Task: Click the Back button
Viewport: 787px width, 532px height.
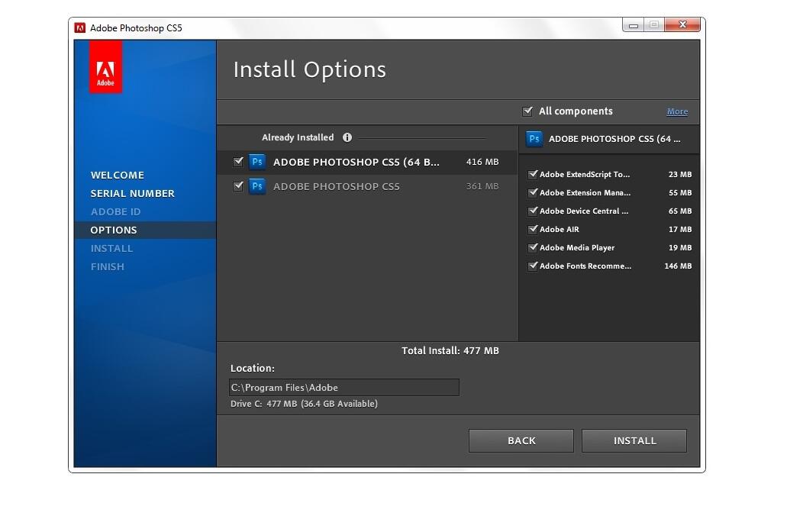Action: tap(521, 440)
